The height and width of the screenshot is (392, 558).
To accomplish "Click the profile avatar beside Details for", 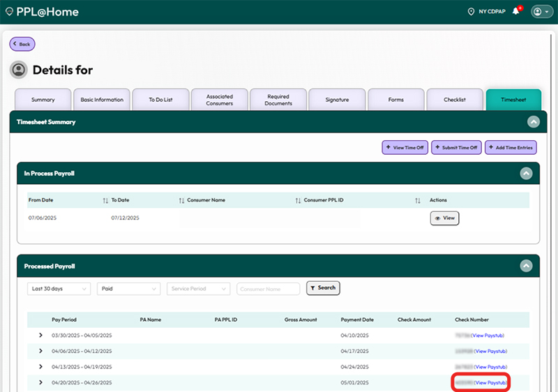I will (19, 70).
